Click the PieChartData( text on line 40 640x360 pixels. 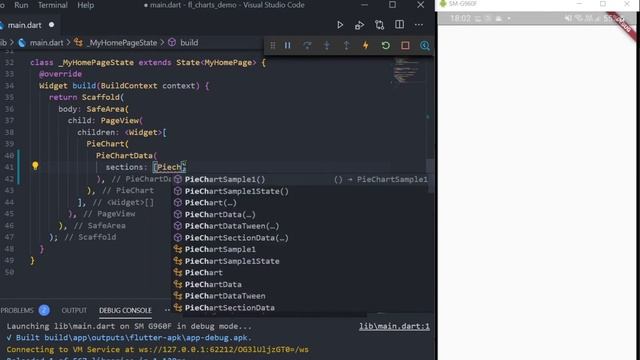pyautogui.click(x=127, y=156)
